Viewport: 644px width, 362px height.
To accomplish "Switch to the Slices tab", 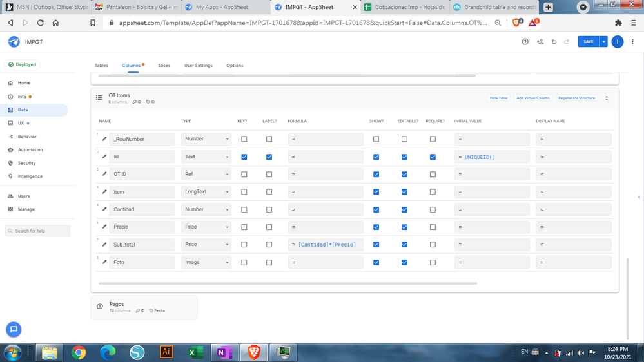I will pos(164,65).
